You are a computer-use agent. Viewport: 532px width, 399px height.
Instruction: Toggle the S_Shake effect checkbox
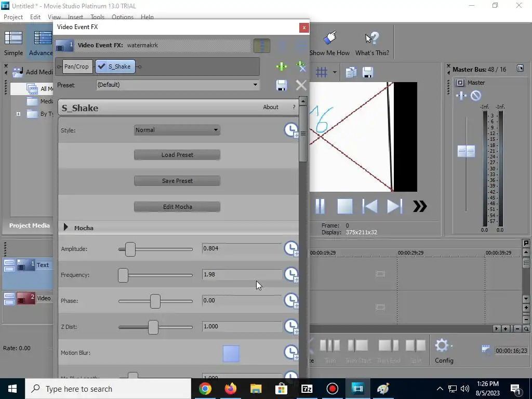pos(101,66)
